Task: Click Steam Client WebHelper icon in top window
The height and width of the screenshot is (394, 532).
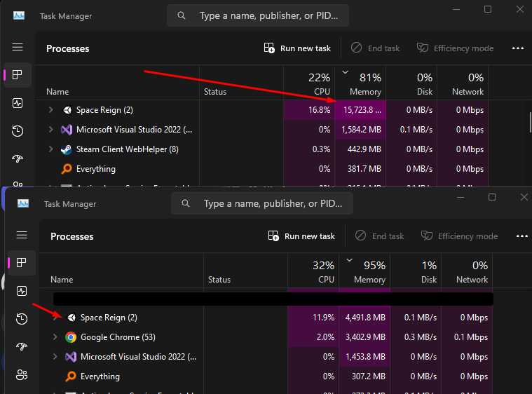Action: 67,149
